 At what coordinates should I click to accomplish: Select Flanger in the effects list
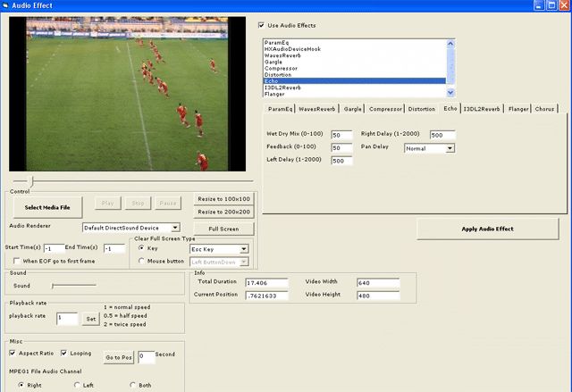[354, 94]
